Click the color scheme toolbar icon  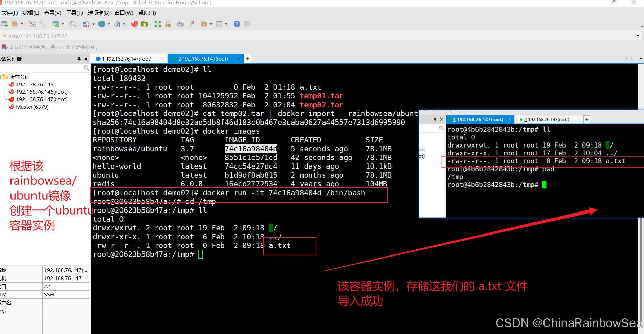click(86, 24)
